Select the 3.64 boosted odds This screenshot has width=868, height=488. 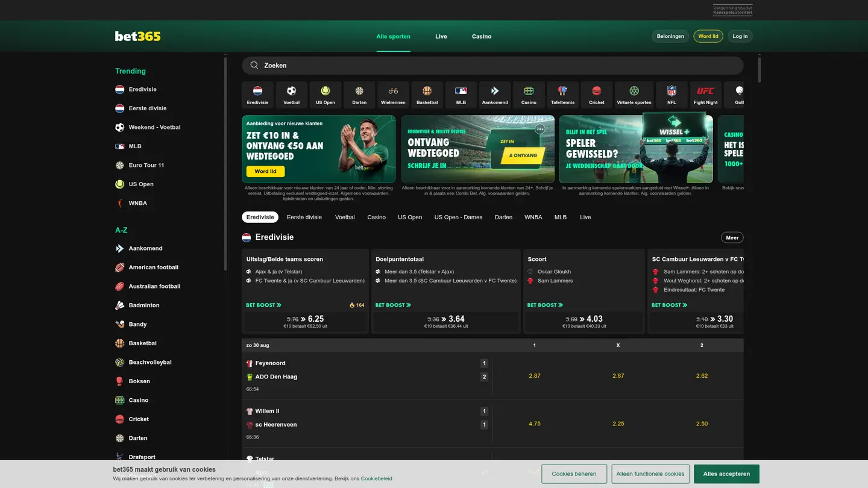tap(446, 322)
